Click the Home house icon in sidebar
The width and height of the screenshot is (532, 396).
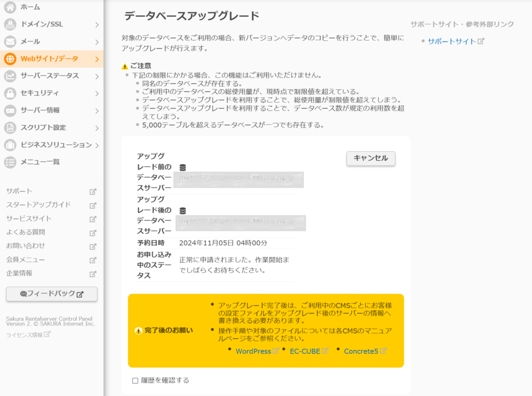pyautogui.click(x=10, y=7)
